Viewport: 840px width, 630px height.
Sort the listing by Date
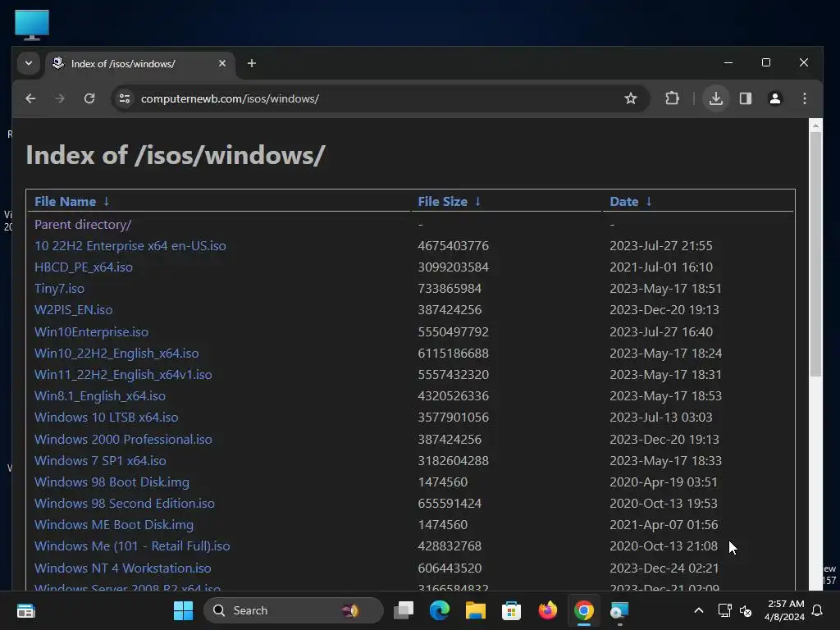[x=631, y=202]
